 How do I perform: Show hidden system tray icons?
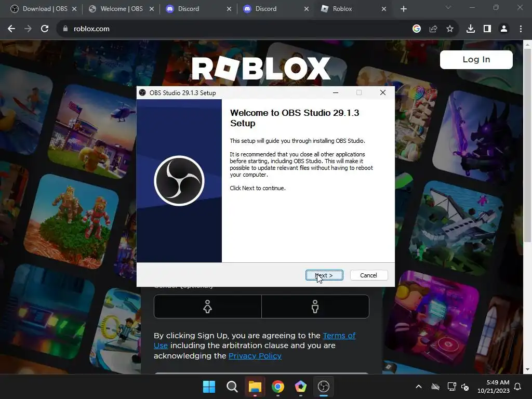[419, 387]
